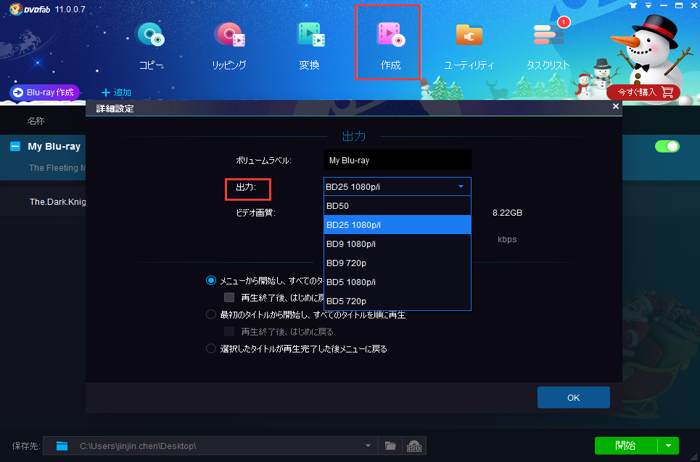Click the blue folder icon in 保存先 field
The image size is (700, 462).
pos(62,445)
